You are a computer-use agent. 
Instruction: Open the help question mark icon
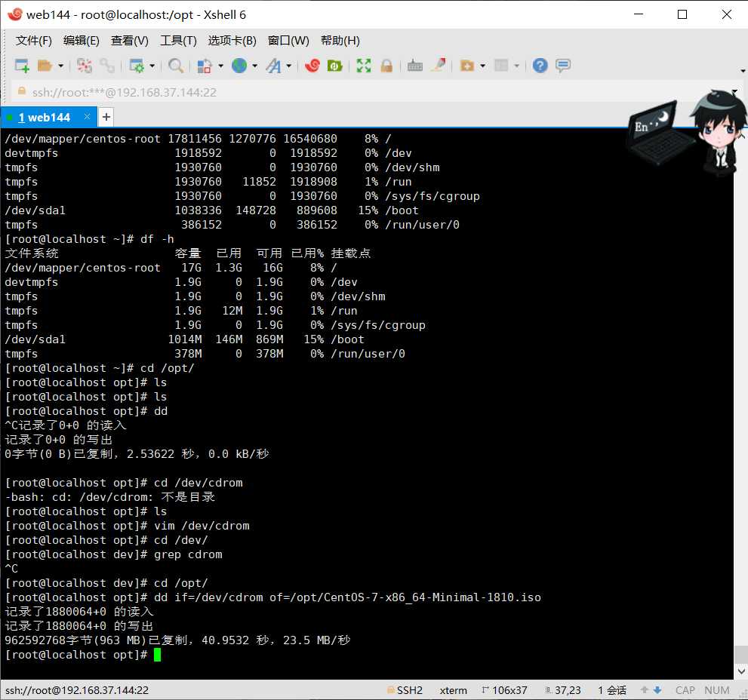pyautogui.click(x=540, y=66)
